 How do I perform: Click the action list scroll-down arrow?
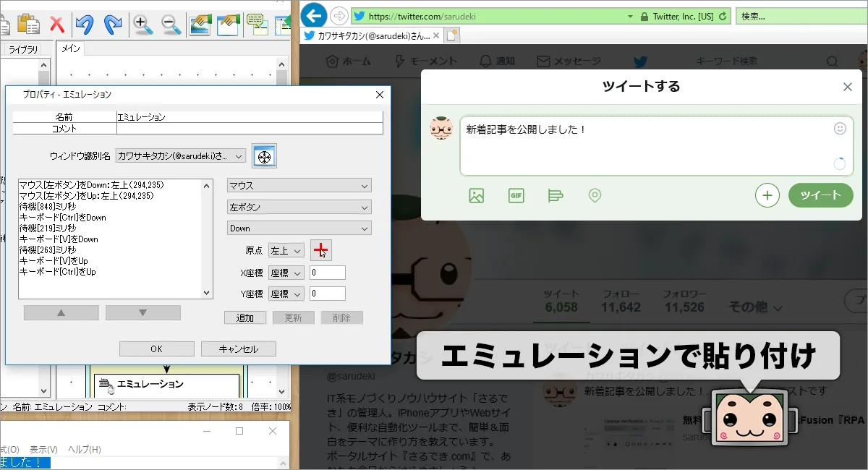point(208,293)
